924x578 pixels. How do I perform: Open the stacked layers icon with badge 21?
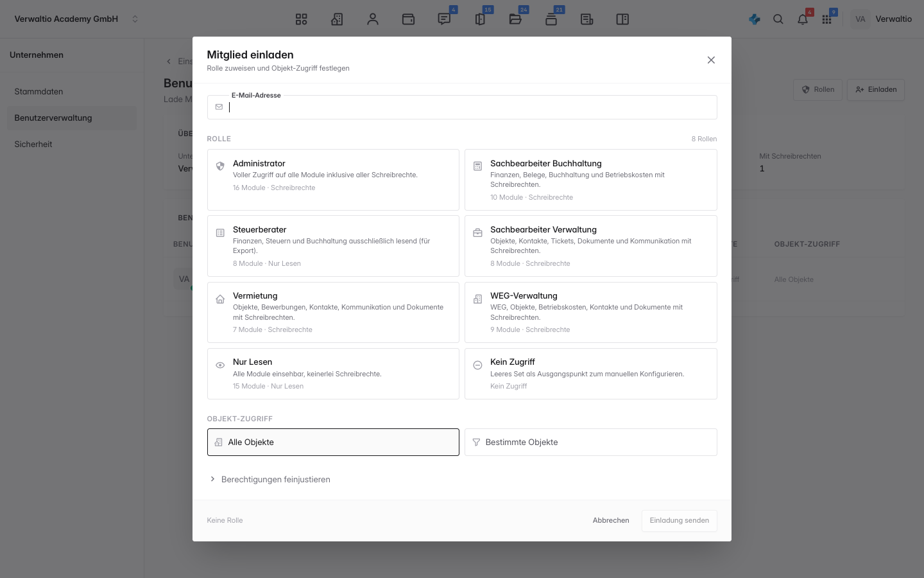(551, 19)
